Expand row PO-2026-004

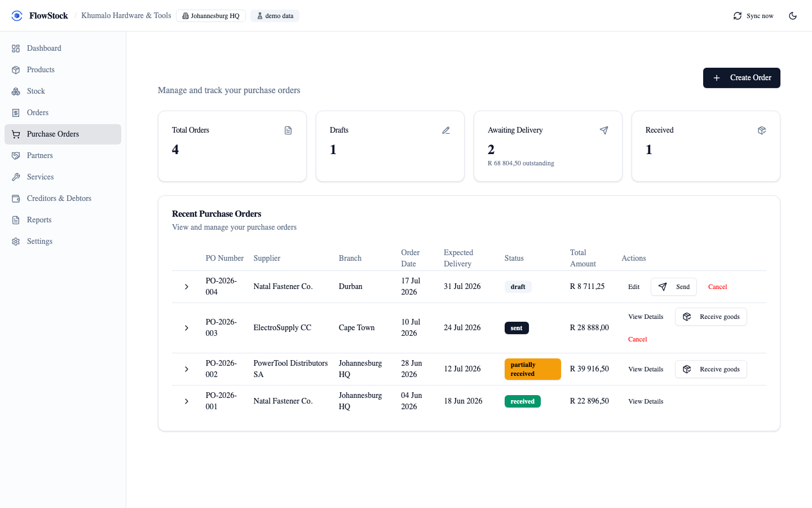(187, 287)
